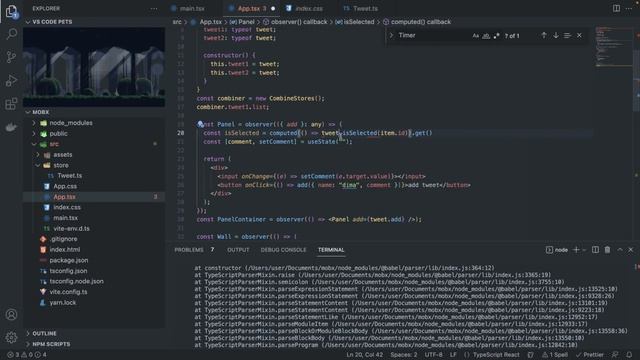Image resolution: width=640 pixels, height=360 pixels.
Task: Switch to the main.tsx editor tab
Action: pyautogui.click(x=192, y=9)
